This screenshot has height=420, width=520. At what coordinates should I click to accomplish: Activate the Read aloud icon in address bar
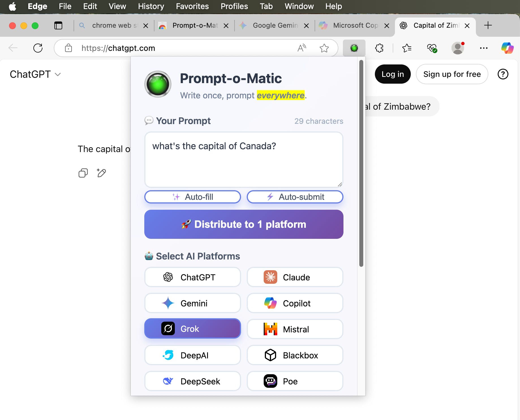[302, 48]
